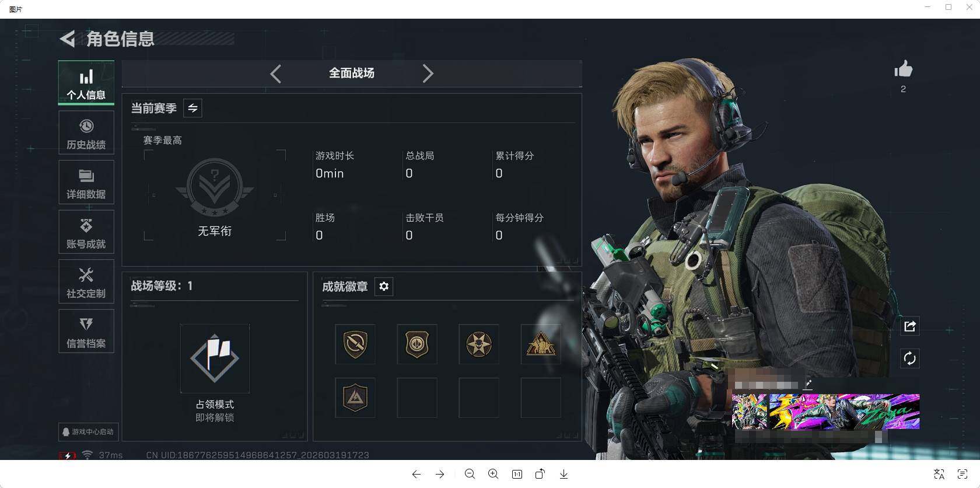Screen dimensions: 980x488
Task: Switch to previous game mode chevron
Action: pos(276,74)
